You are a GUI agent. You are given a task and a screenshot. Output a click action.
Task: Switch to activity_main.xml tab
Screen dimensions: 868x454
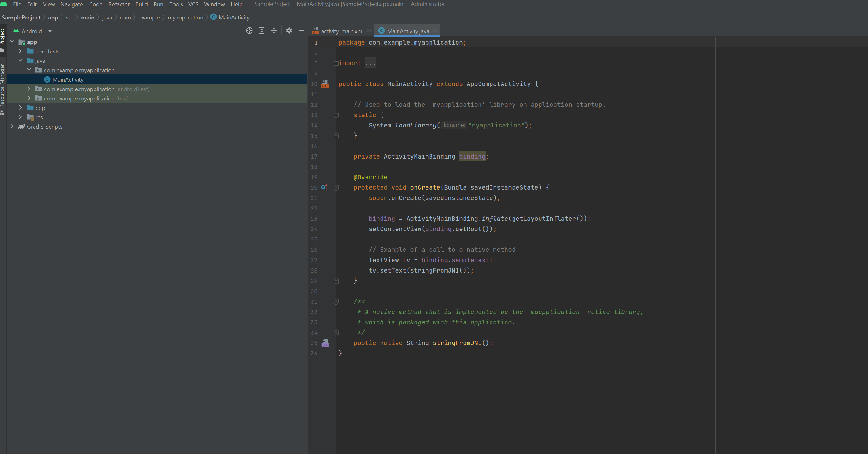click(x=342, y=31)
